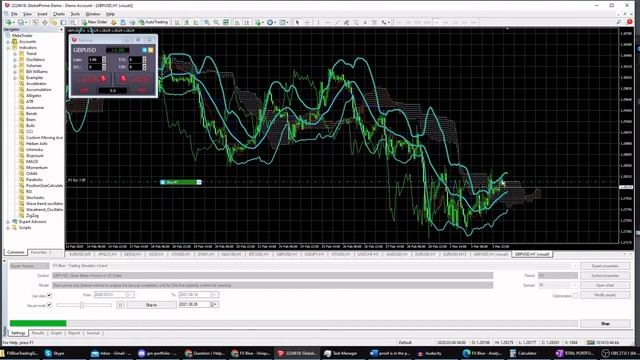
Task: Click the Skip to button
Action: click(151, 305)
